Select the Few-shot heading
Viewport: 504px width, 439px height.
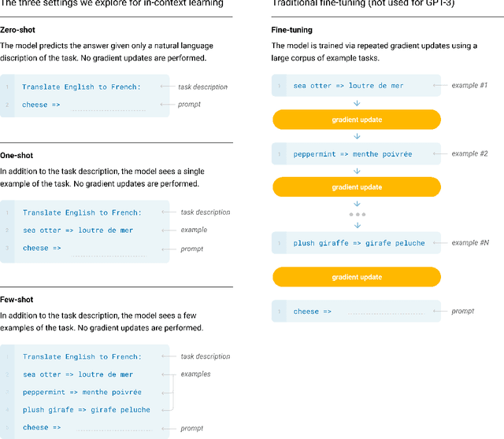[x=17, y=300]
